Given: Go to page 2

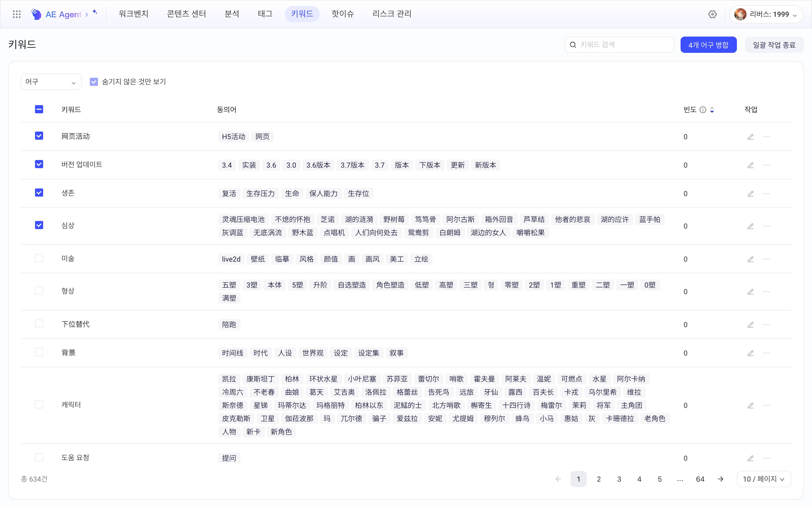Looking at the screenshot, I should pos(599,479).
